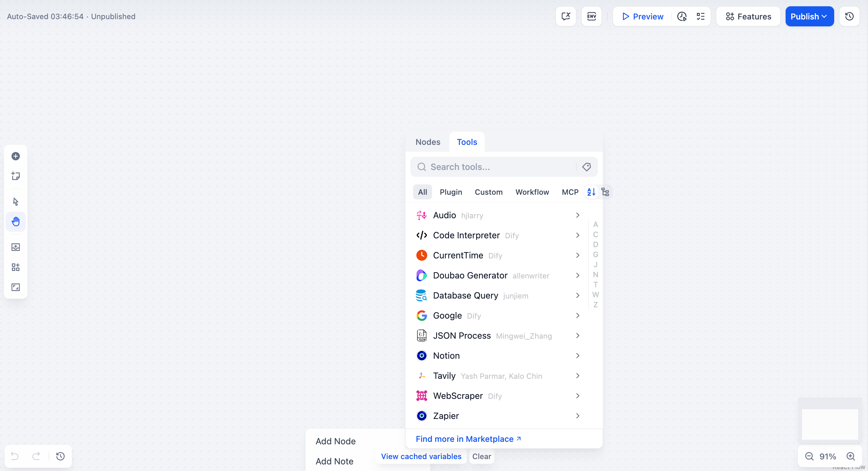868x471 pixels.
Task: Open the ENV environment variables icon
Action: 591,16
